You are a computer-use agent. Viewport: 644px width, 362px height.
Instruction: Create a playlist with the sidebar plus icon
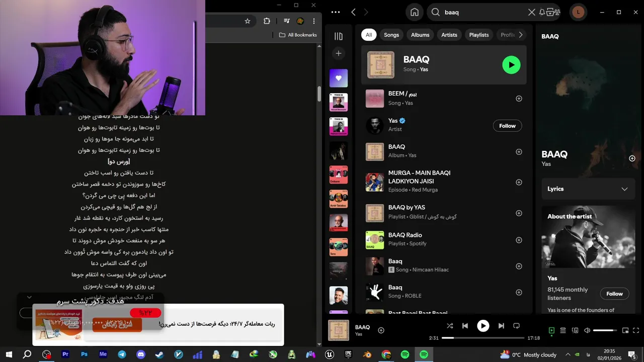point(339,53)
